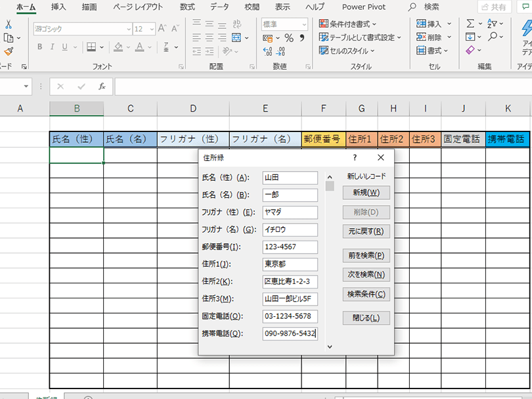
Task: Open the 挿入 ribbon tab
Action: [x=58, y=7]
